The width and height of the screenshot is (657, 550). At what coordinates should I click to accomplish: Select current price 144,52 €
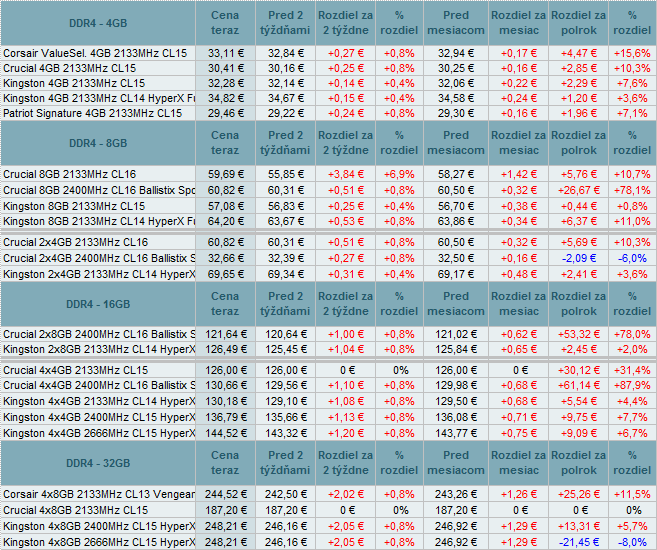(226, 433)
